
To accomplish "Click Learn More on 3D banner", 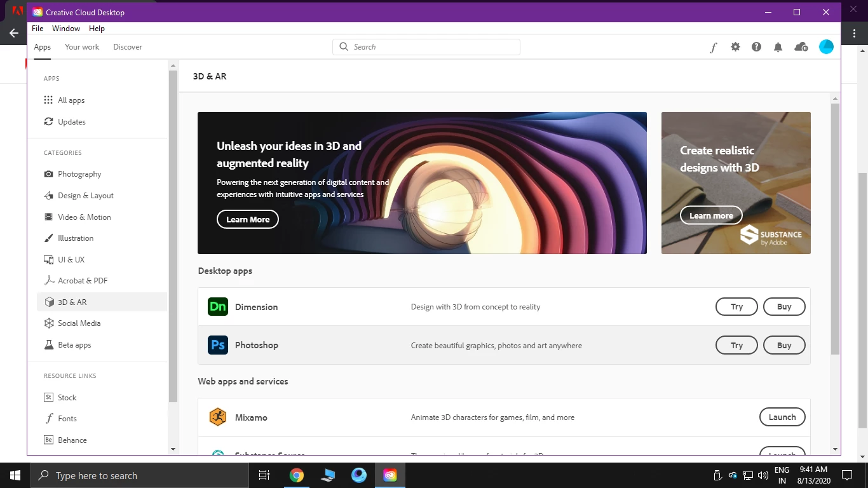I will tap(248, 219).
